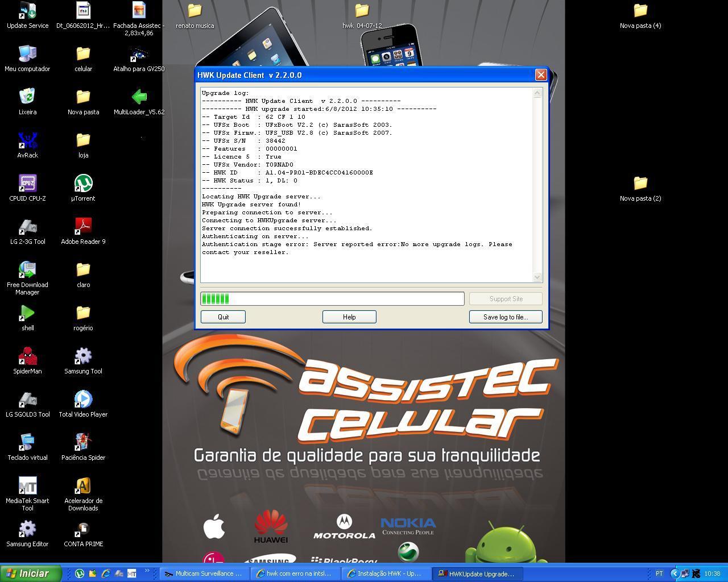Open the Dt_06062012_Hr file icon
Image resolution: width=728 pixels, height=582 pixels.
[x=83, y=15]
